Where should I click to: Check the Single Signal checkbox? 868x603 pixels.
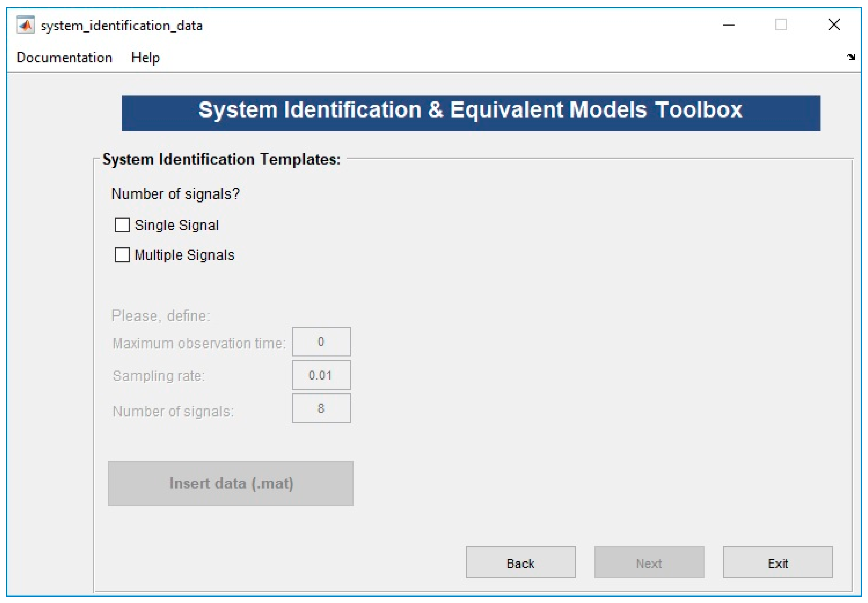122,225
